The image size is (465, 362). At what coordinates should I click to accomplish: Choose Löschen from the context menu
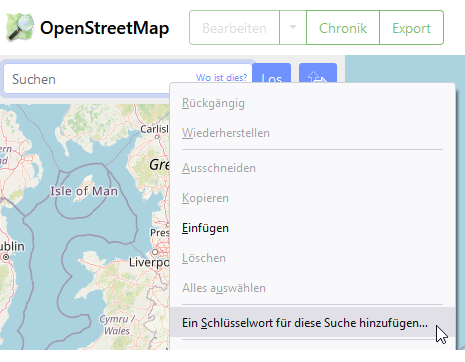[312, 258]
